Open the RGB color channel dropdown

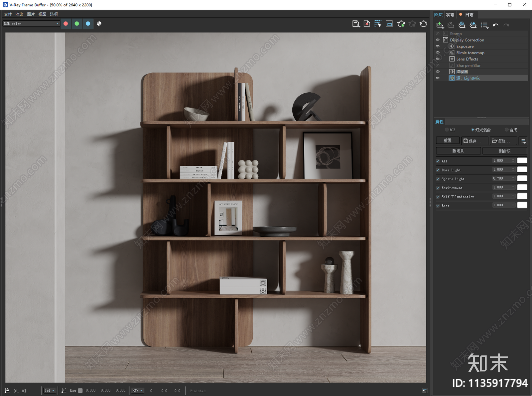(31, 24)
